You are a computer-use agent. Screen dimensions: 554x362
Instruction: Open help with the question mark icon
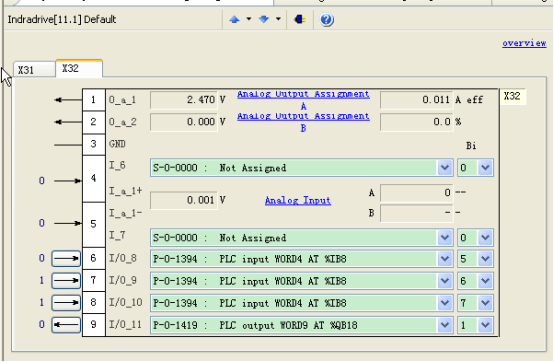[x=326, y=20]
